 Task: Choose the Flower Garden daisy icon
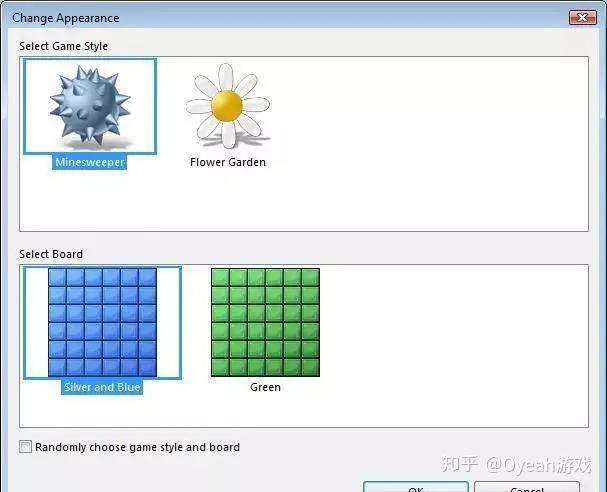pos(228,106)
